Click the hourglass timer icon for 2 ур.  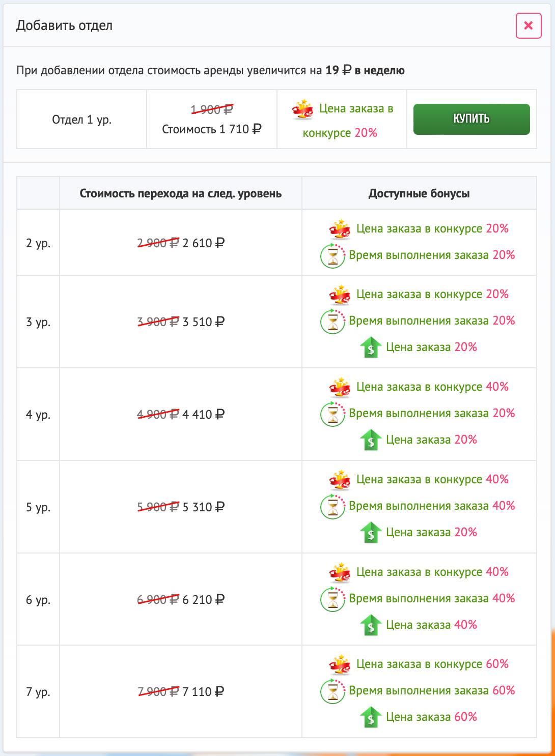tap(332, 255)
